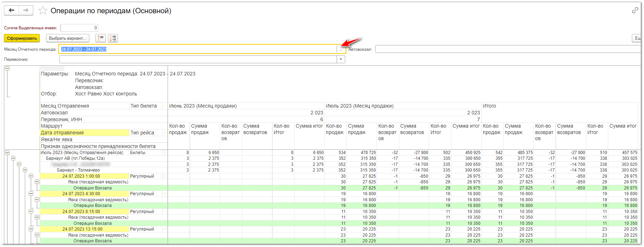
Task: Click the back navigation arrow
Action: pyautogui.click(x=11, y=10)
